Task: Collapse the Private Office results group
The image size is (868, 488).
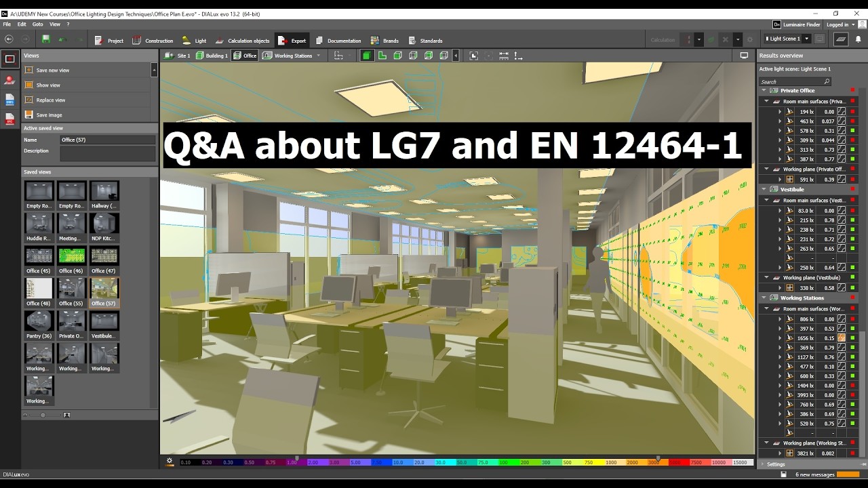Action: coord(764,90)
